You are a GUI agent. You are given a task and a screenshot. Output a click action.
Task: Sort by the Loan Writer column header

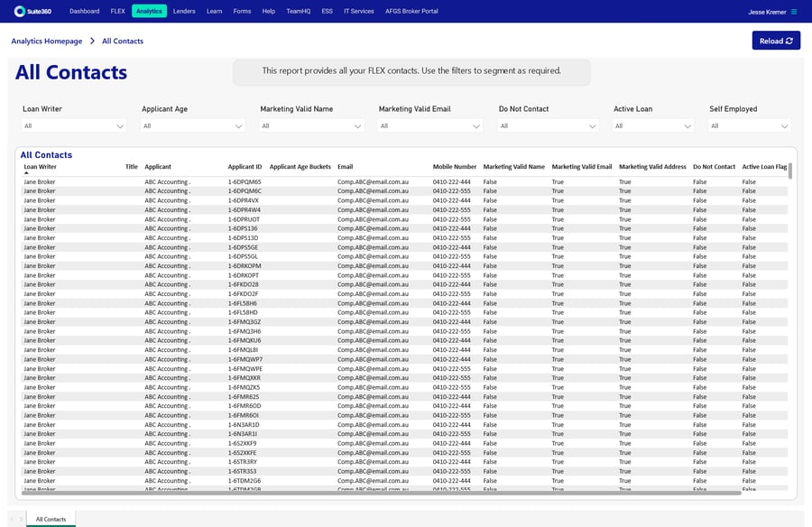tap(40, 166)
